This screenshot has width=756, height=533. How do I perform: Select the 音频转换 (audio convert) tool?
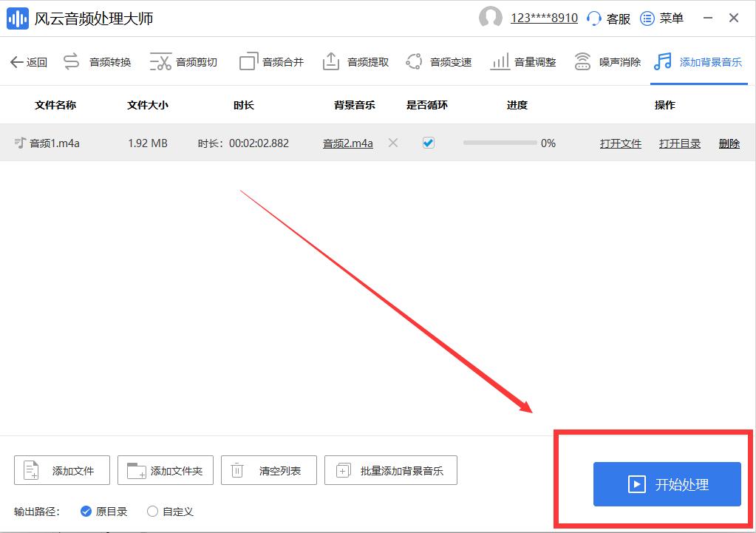click(x=96, y=61)
